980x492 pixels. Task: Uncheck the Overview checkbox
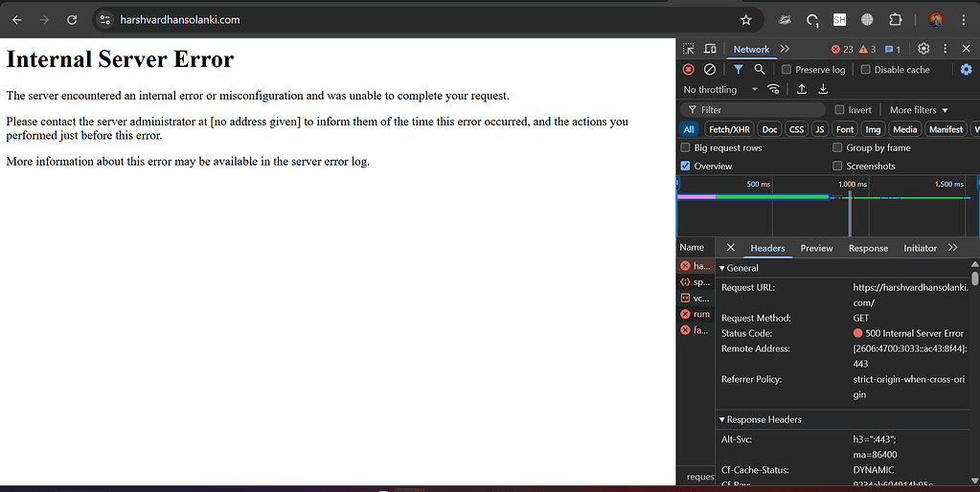(x=685, y=166)
